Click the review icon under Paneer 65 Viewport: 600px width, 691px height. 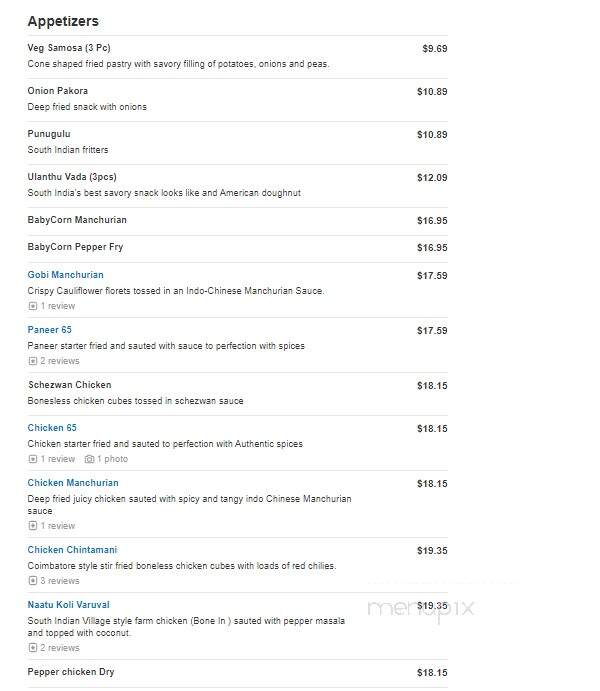pos(33,361)
